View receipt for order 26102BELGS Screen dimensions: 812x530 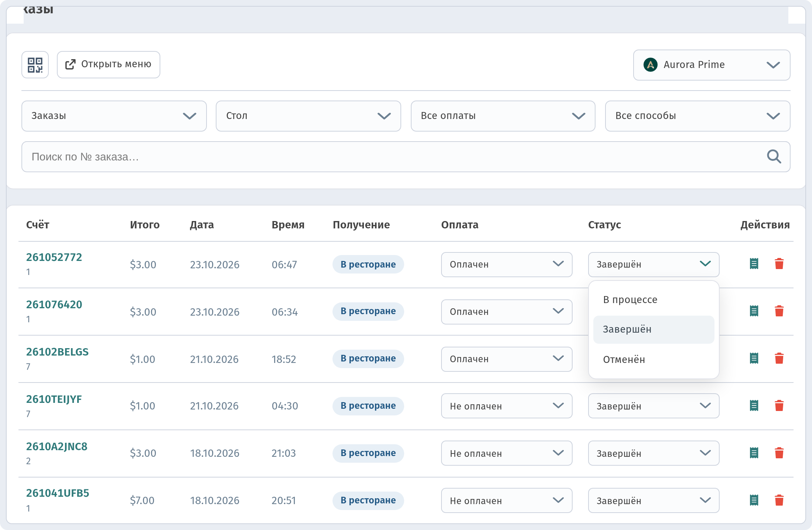point(754,359)
